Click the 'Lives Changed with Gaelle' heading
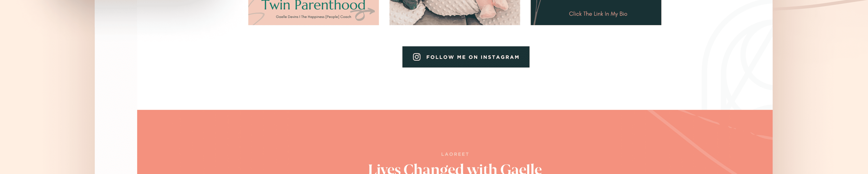 455,168
